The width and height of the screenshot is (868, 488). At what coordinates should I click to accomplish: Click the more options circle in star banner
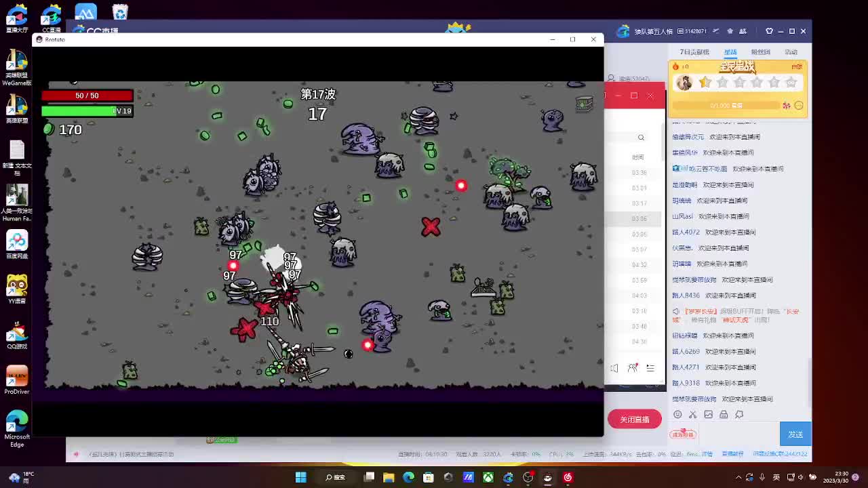(x=798, y=106)
